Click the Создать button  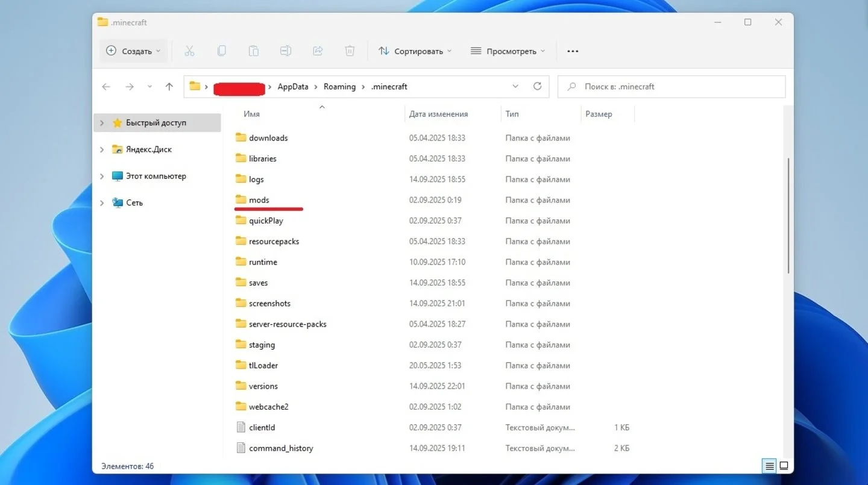point(133,51)
